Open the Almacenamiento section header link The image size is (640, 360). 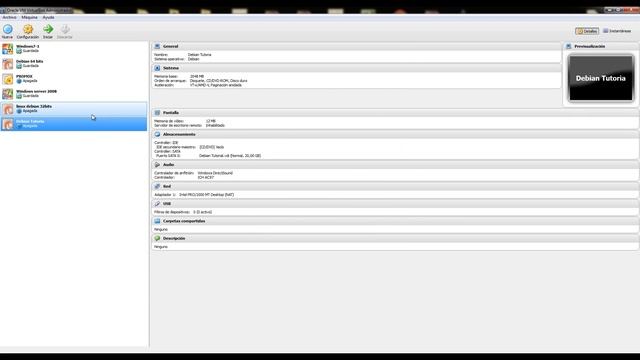click(x=179, y=134)
